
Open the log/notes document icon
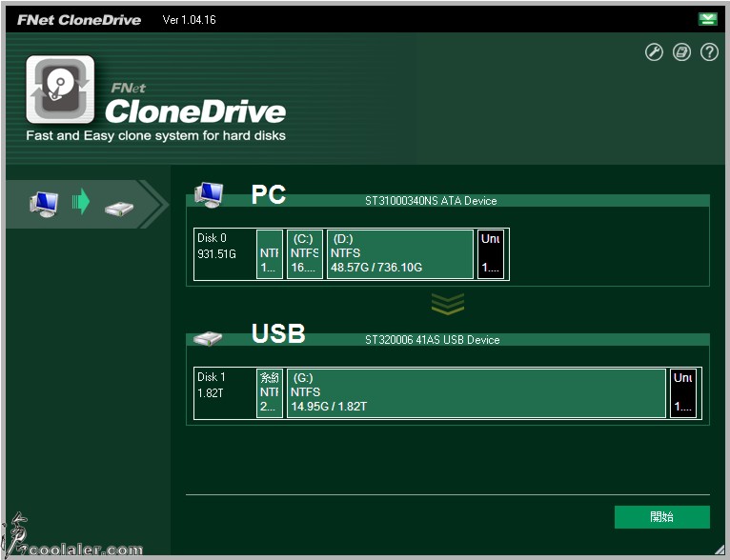(x=681, y=52)
